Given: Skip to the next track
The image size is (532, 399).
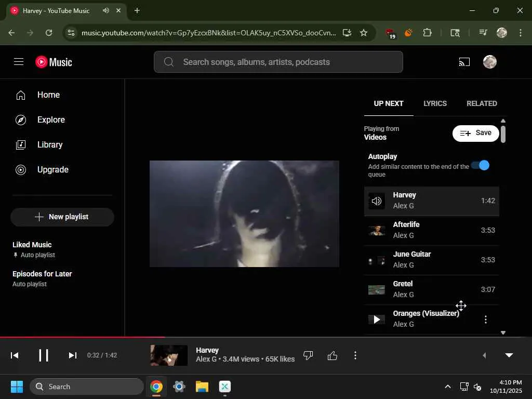Looking at the screenshot, I should [x=73, y=355].
